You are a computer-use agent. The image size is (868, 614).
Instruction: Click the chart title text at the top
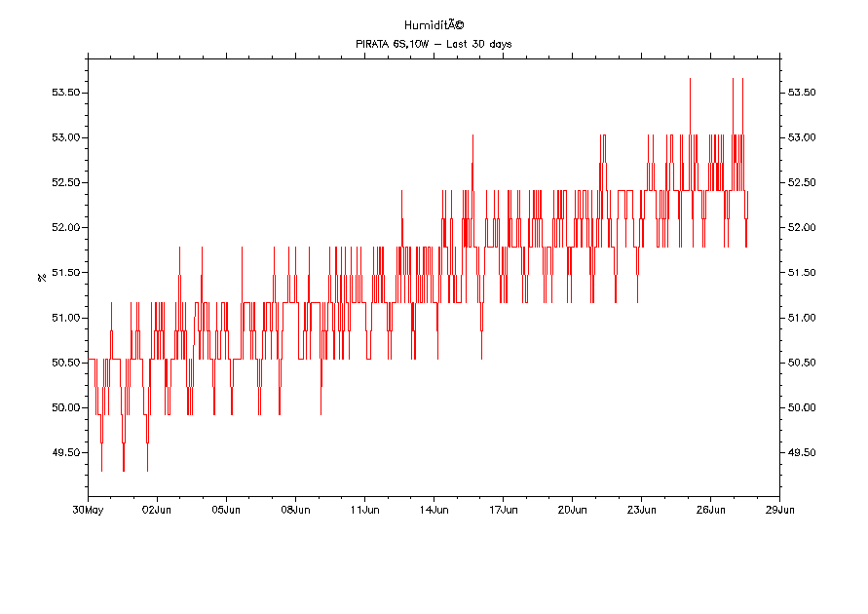[x=434, y=24]
